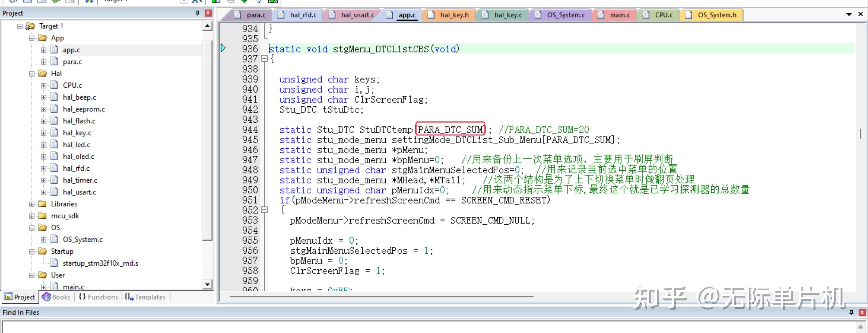868x333 pixels.
Task: Collapse the App folder
Action: (32, 38)
